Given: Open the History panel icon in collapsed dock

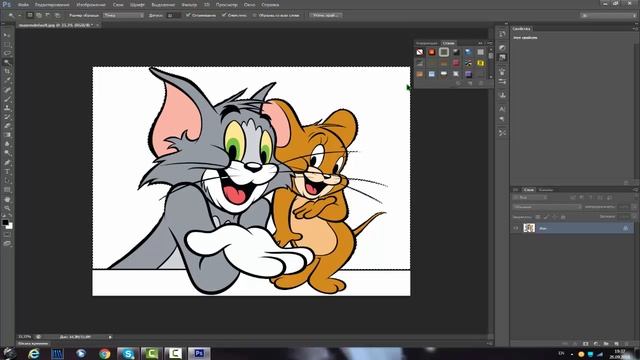Looking at the screenshot, I should 502,34.
